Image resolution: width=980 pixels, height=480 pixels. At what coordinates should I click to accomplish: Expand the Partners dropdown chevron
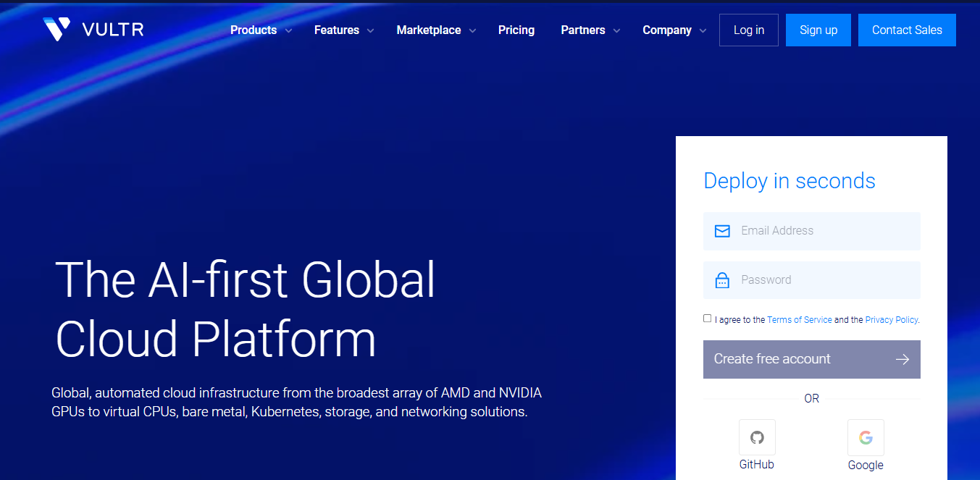point(616,31)
